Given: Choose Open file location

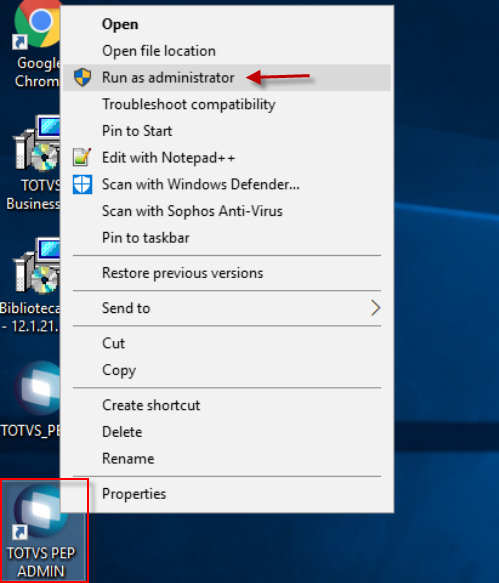Looking at the screenshot, I should [x=227, y=51].
